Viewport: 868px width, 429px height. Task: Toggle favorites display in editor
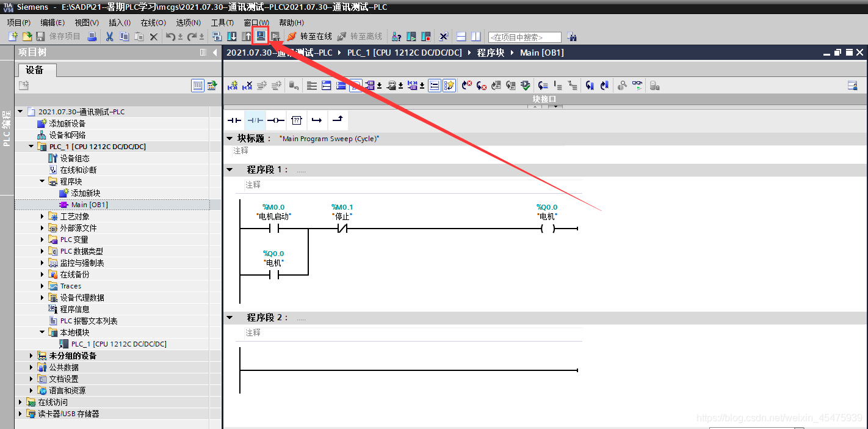(449, 86)
